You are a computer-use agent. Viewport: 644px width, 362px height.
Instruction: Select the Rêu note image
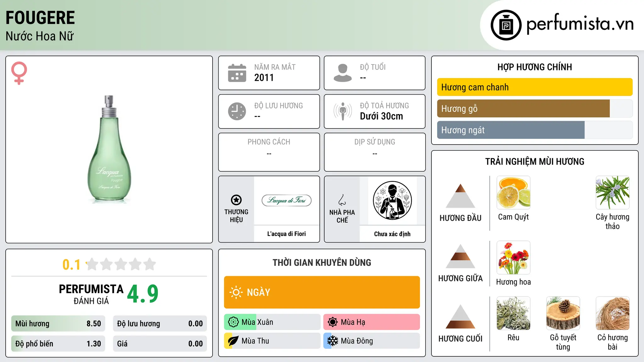click(514, 313)
